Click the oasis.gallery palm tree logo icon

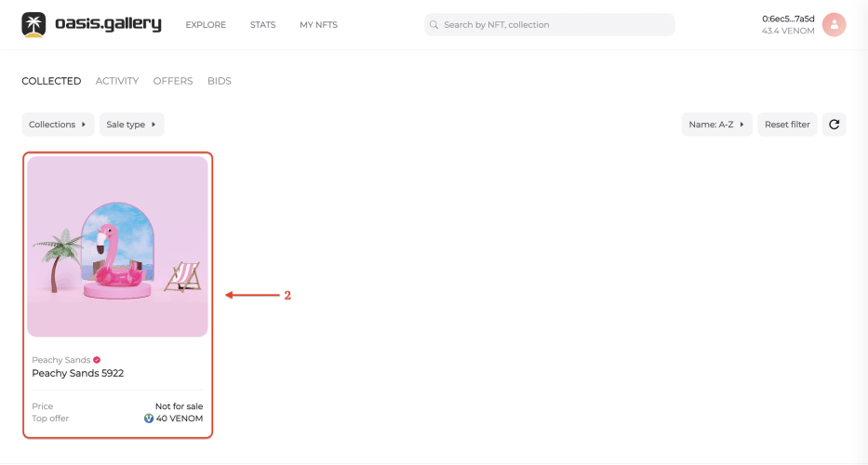tap(33, 25)
